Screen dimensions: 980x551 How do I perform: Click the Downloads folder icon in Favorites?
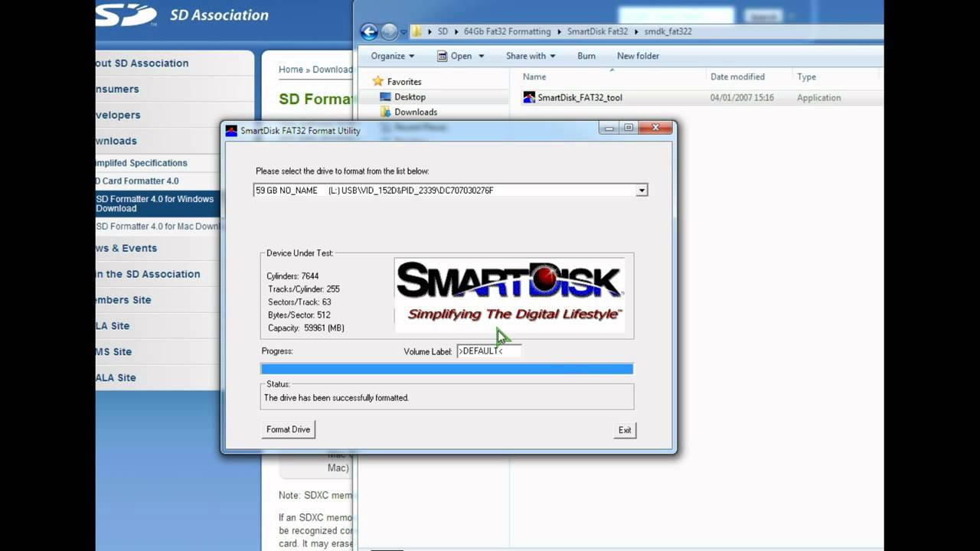point(385,112)
